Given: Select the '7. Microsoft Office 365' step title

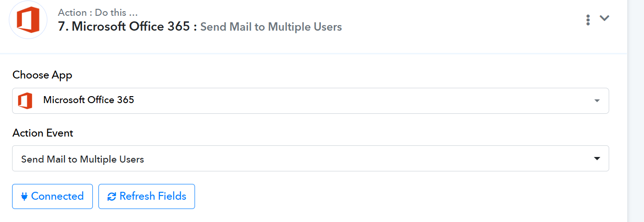Looking at the screenshot, I should tap(124, 26).
